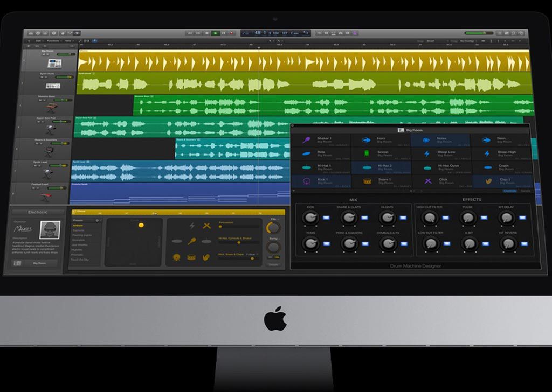Click the Percussion complexity slider
The image size is (552, 392).
pos(239,227)
